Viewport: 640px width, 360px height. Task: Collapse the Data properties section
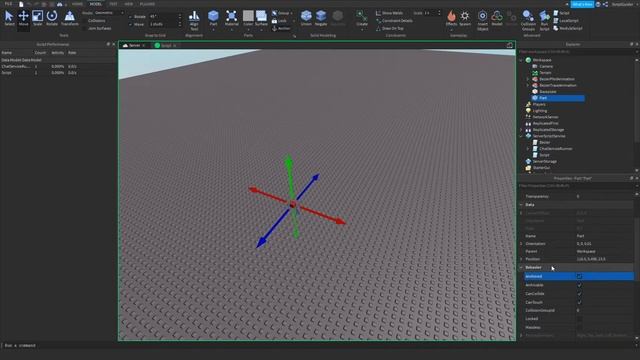tap(521, 204)
